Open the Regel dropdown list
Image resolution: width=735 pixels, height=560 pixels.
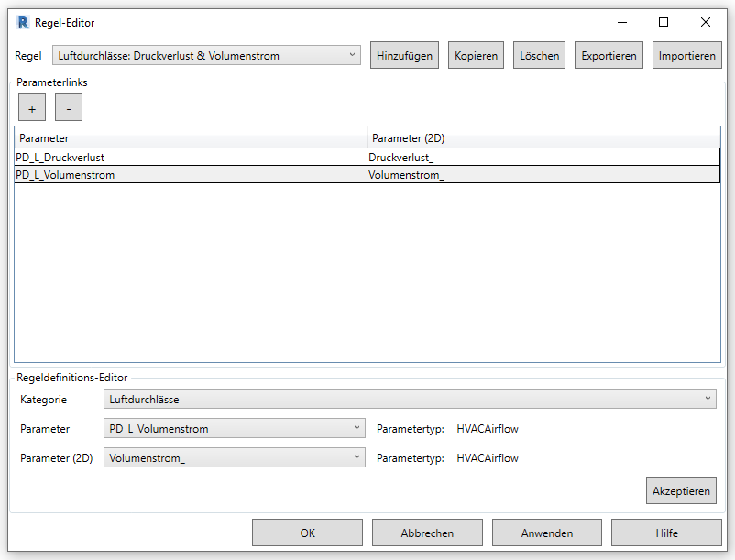pyautogui.click(x=206, y=56)
